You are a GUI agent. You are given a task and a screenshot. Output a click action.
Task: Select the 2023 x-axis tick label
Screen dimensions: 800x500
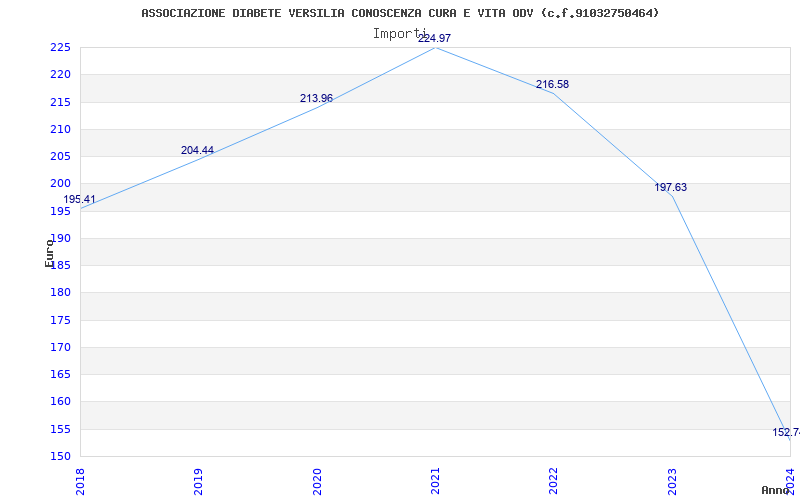[x=672, y=482]
